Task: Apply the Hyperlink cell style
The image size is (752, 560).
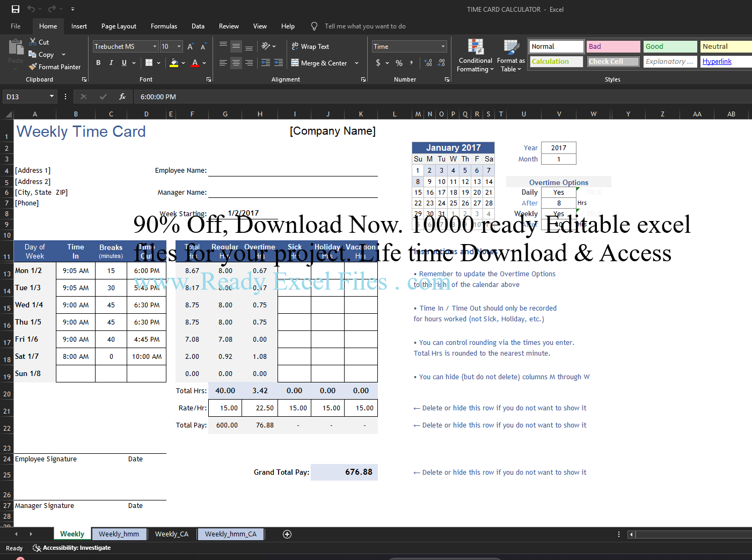Action: [x=726, y=62]
